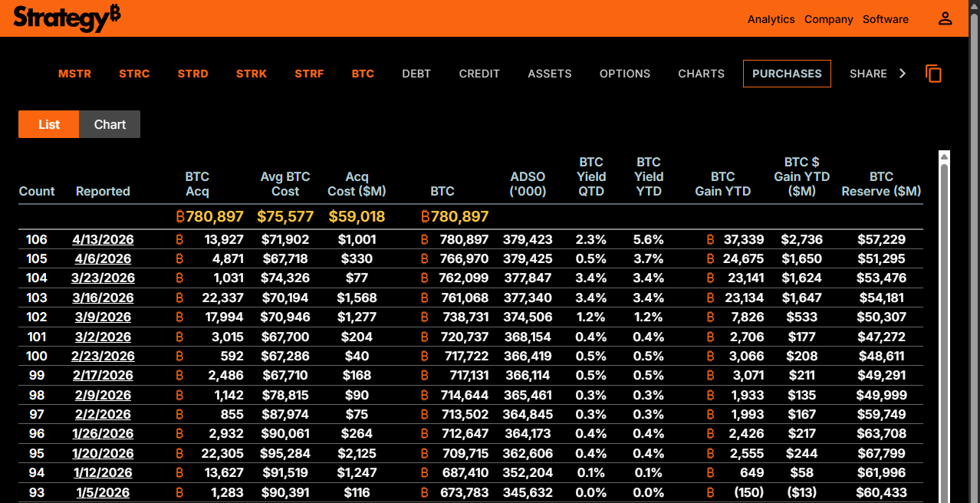Open the Software menu
Screen dimensions: 980x503
pos(885,19)
